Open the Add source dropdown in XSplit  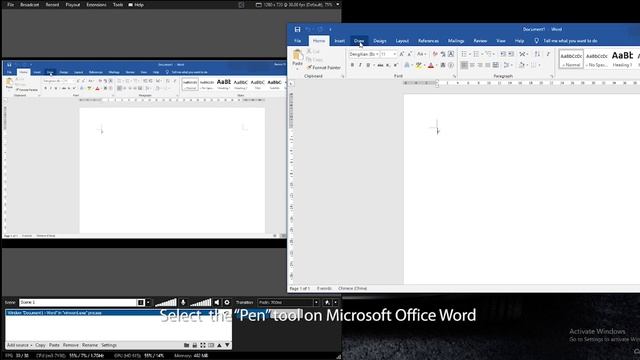pos(19,345)
